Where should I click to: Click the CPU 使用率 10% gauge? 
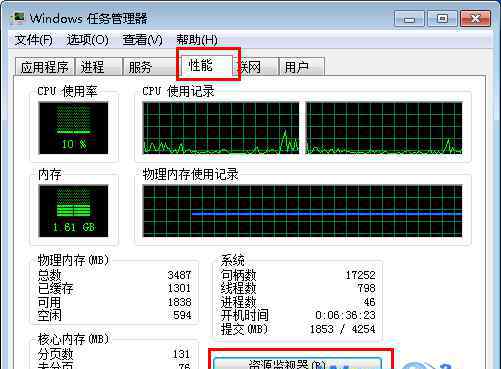[x=74, y=128]
